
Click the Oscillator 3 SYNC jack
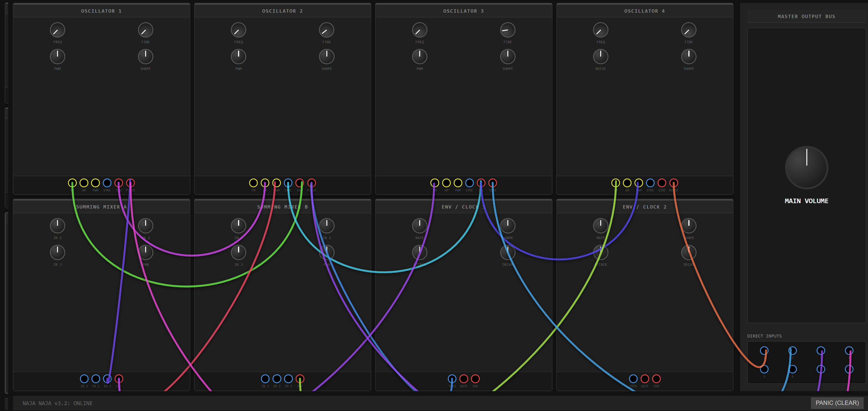[469, 183]
